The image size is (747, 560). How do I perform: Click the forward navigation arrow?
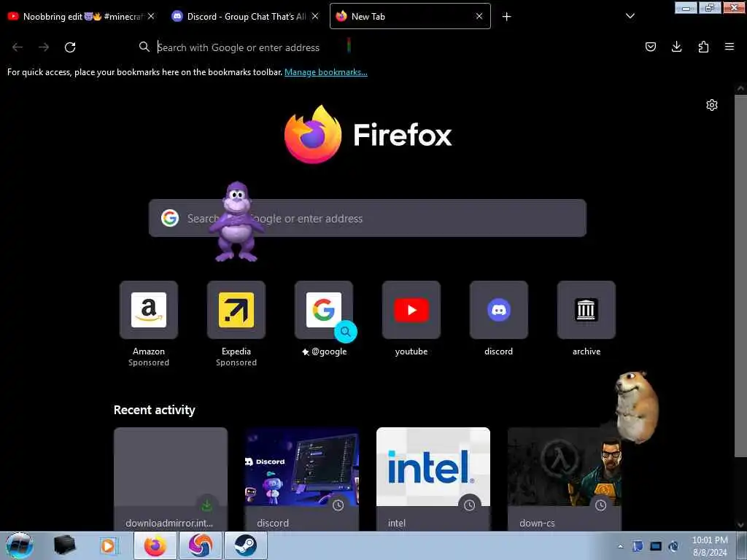[x=44, y=47]
